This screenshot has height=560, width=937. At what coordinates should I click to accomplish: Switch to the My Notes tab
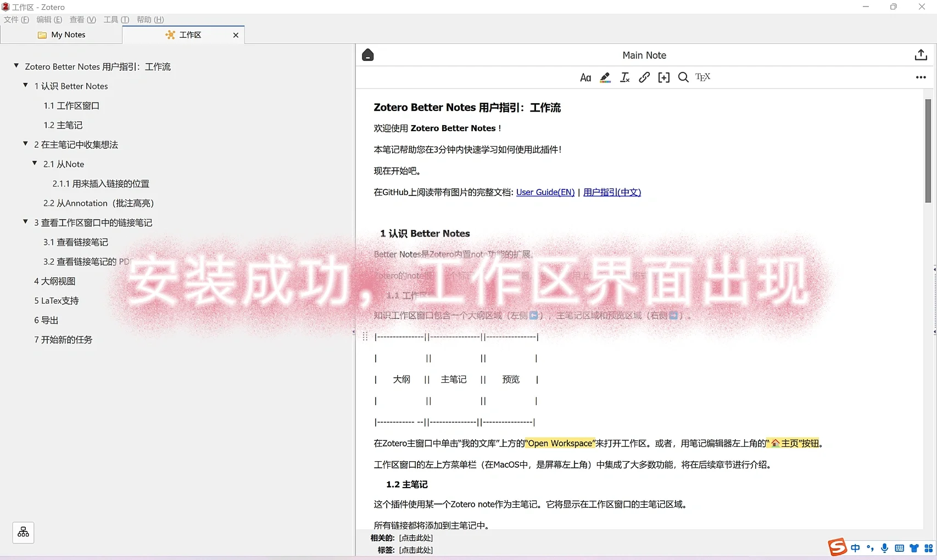(x=68, y=34)
